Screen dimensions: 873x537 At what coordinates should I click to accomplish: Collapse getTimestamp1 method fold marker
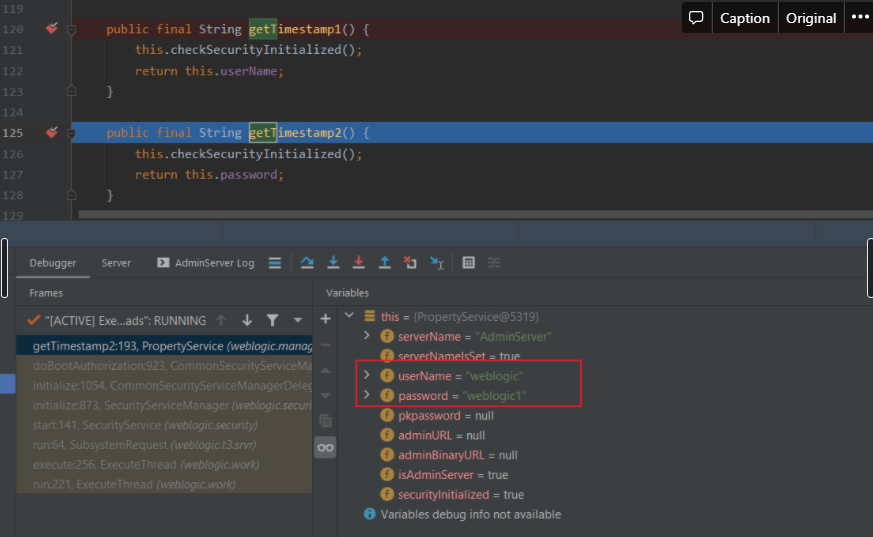pyautogui.click(x=71, y=29)
